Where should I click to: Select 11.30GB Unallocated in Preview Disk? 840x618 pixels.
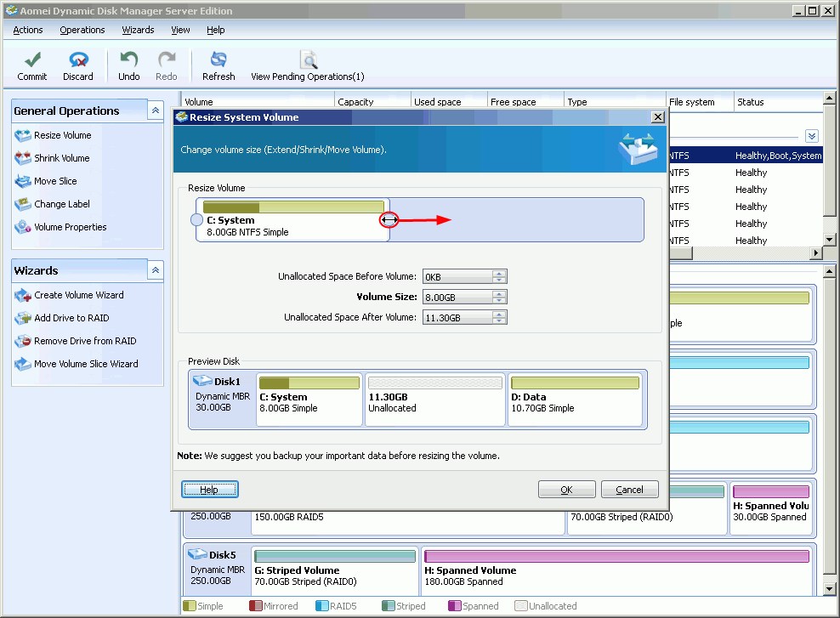pyautogui.click(x=435, y=400)
